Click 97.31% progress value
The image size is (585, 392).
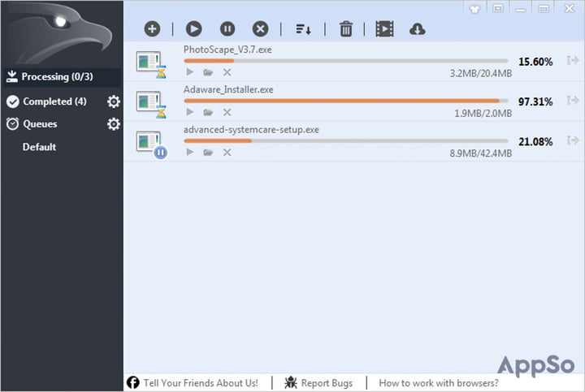click(535, 101)
